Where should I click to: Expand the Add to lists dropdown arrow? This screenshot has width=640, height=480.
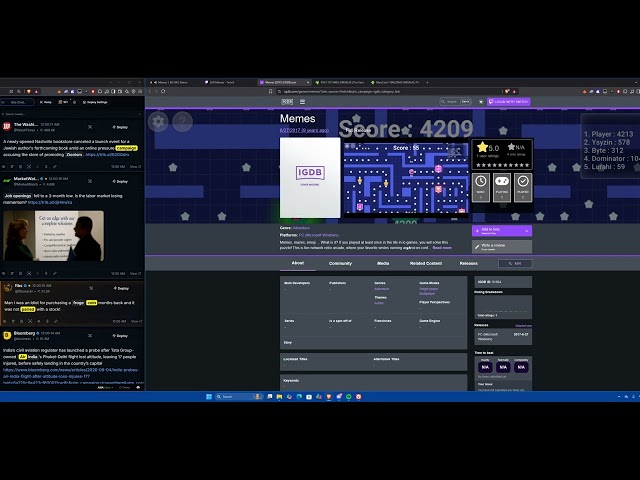coord(527,231)
